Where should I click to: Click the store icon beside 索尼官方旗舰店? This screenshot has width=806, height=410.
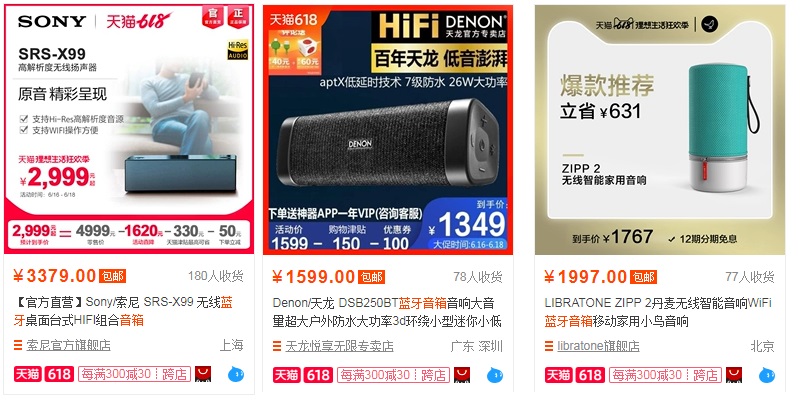tap(18, 345)
